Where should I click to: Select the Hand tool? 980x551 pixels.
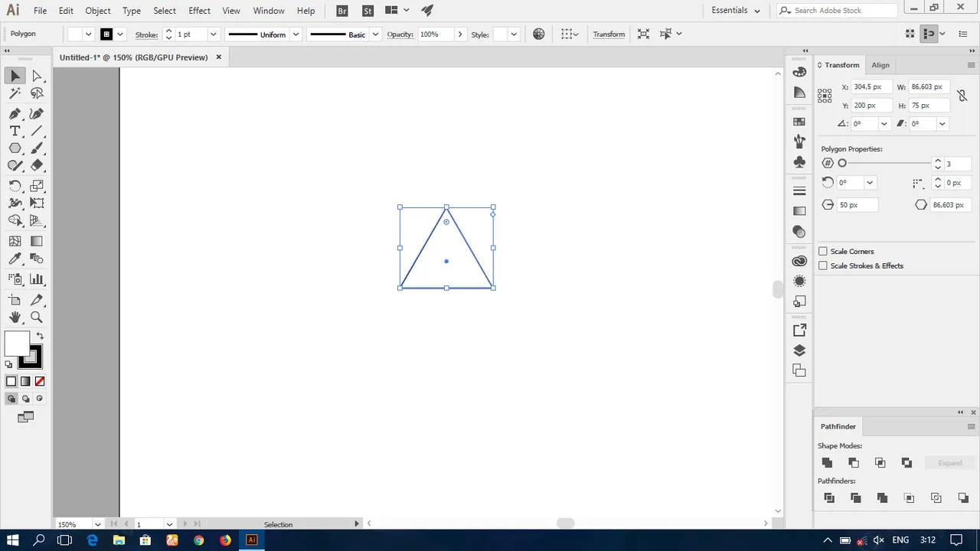15,317
